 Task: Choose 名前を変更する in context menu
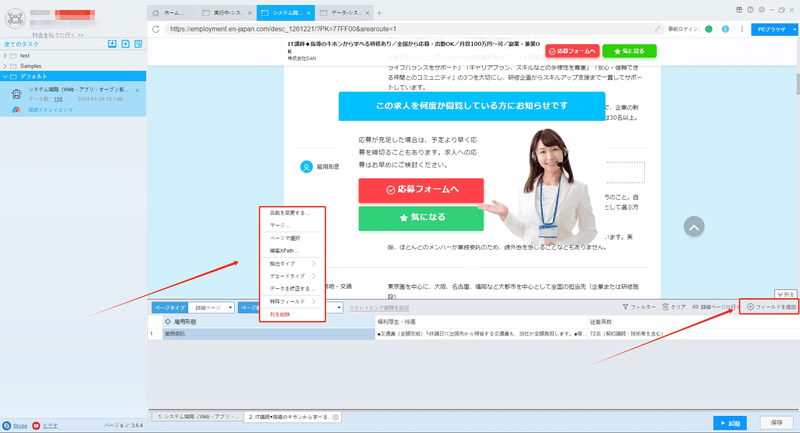pos(292,213)
